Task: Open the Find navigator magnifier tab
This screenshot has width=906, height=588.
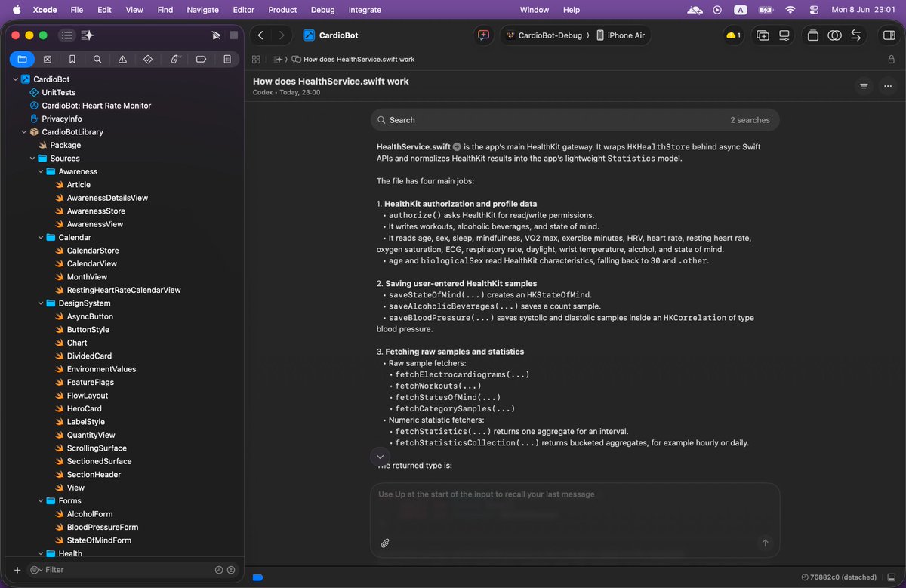Action: coord(97,59)
